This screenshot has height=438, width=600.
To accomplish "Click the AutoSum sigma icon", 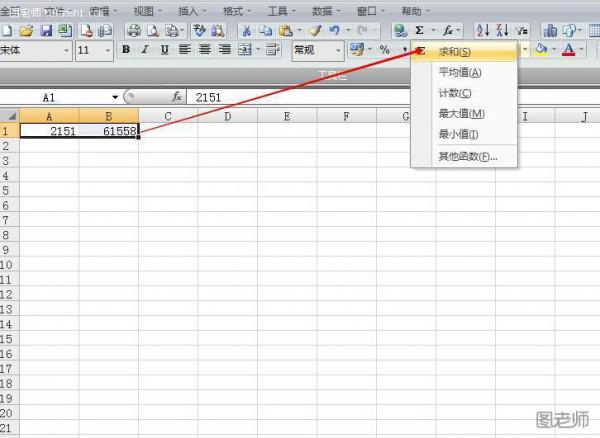I will [x=419, y=31].
